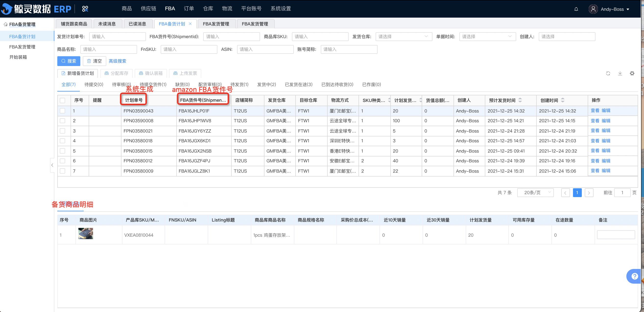The height and width of the screenshot is (312, 644).
Task: Click 编辑 for row FPN03580009
Action: click(x=606, y=171)
